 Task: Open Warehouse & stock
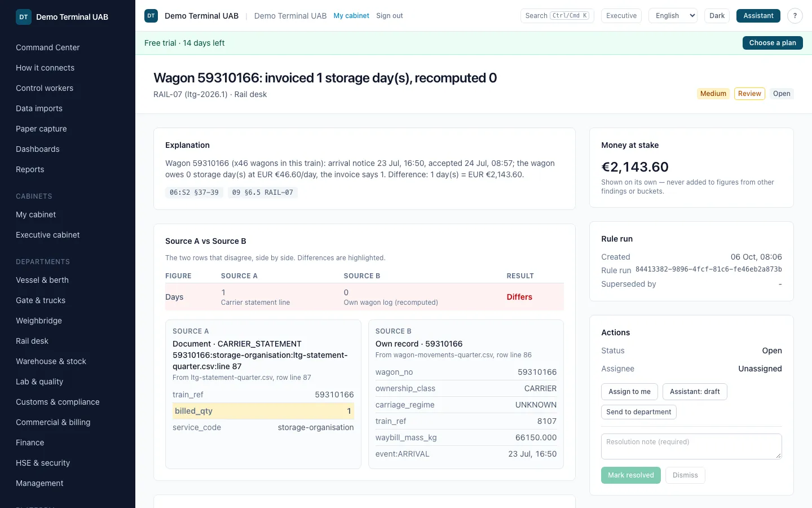[x=51, y=361]
